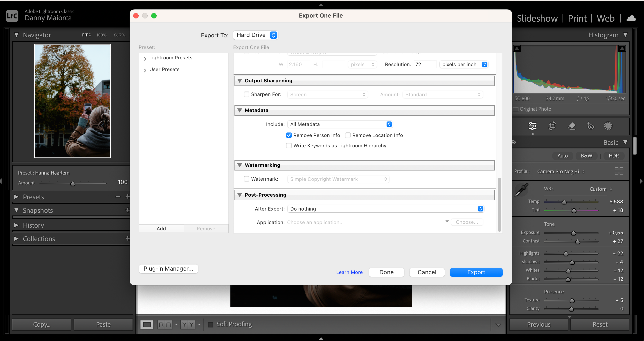This screenshot has height=341, width=644.
Task: Expand the Lightroom Presets folder
Action: click(x=145, y=58)
